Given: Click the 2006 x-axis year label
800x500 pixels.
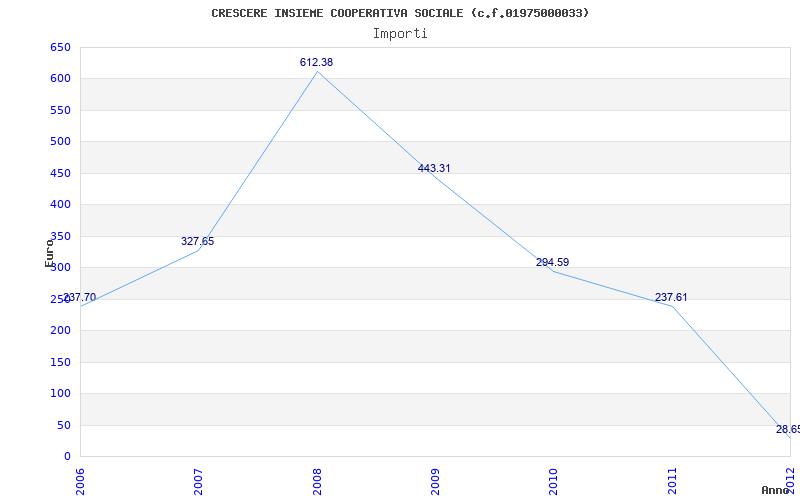Looking at the screenshot, I should click(80, 481).
